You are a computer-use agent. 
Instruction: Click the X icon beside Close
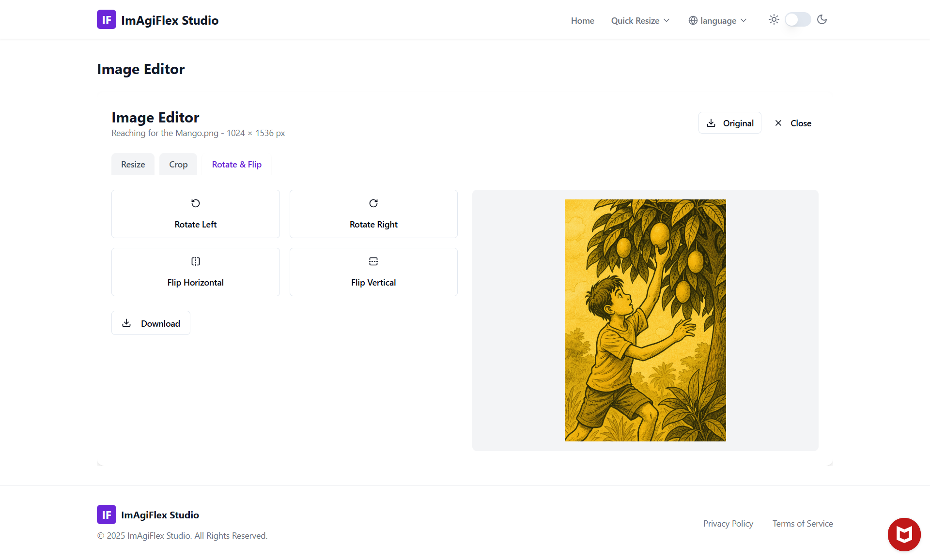click(778, 123)
